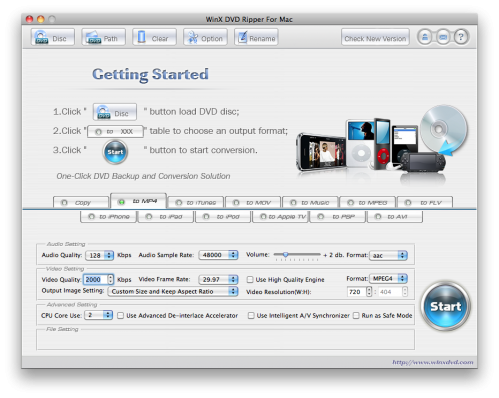This screenshot has width=499, height=398.
Task: Choose the to Music tab
Action: (x=310, y=202)
